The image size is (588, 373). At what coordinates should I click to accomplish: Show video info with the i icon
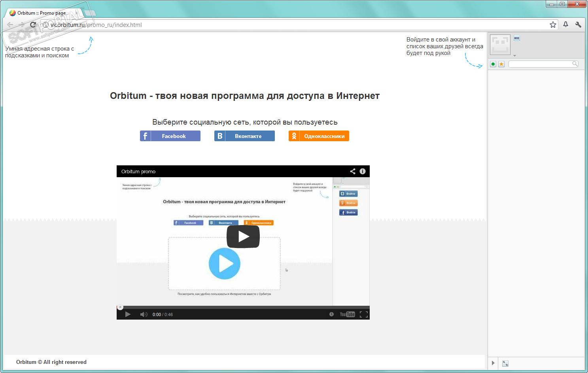click(x=363, y=171)
